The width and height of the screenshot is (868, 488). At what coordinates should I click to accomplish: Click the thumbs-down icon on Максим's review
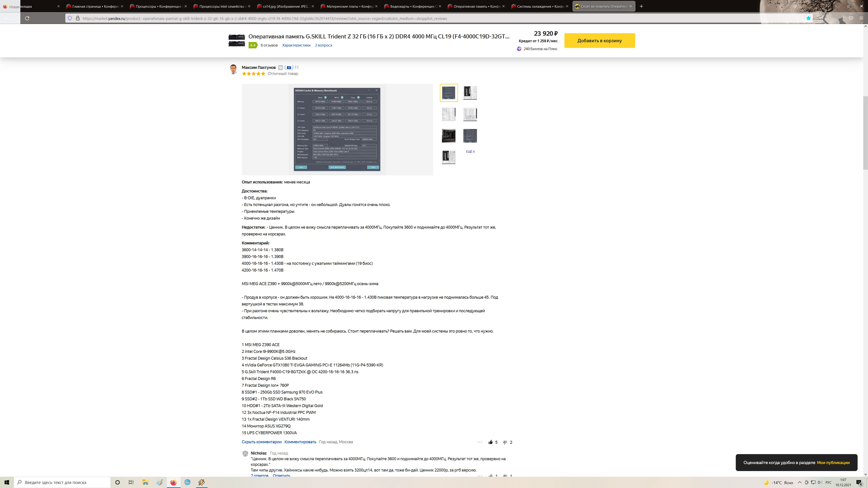point(505,442)
